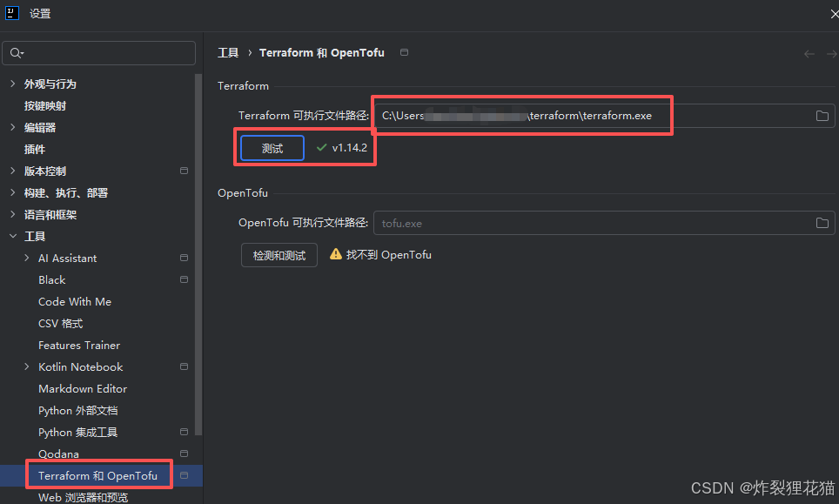This screenshot has width=839, height=504.
Task: Select Terraform 和 OpenTofu settings
Action: point(98,475)
